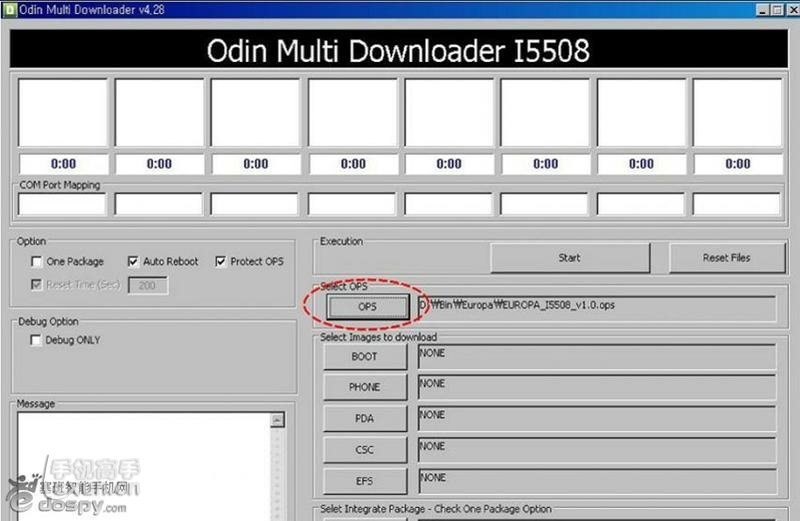This screenshot has width=800, height=521.
Task: Click the first COM Port Mapping box
Action: 62,204
